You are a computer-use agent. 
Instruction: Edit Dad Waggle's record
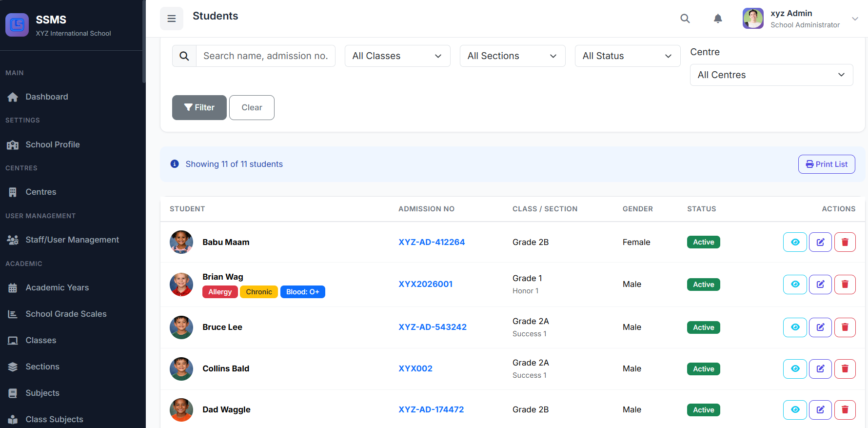820,410
